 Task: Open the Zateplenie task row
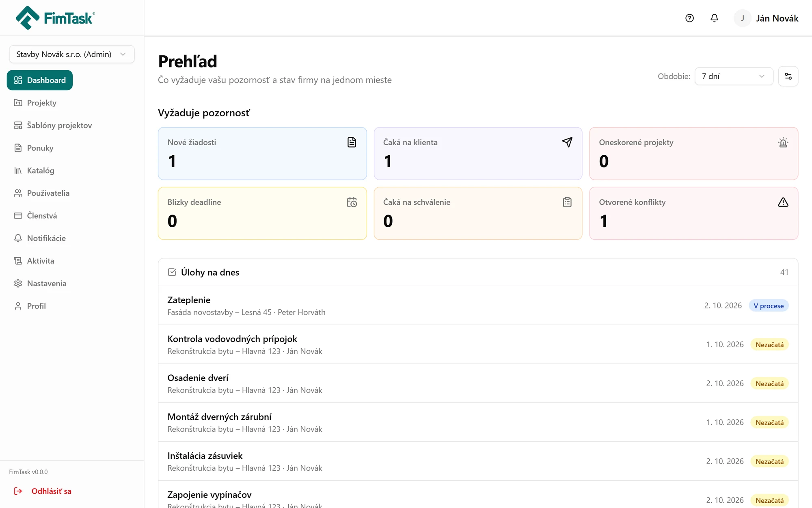tap(478, 306)
